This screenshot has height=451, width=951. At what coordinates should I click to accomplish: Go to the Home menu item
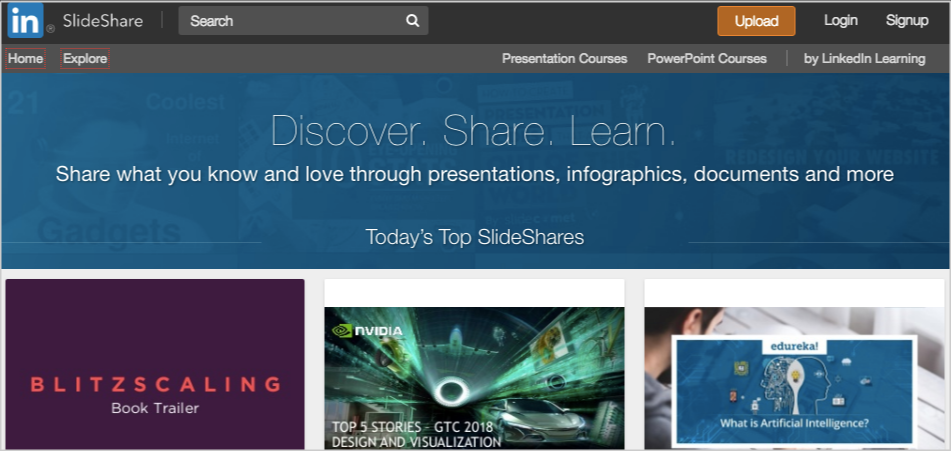(25, 59)
